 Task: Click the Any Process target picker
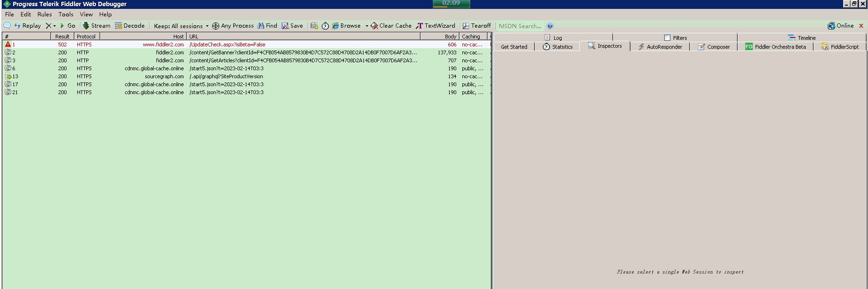point(233,26)
